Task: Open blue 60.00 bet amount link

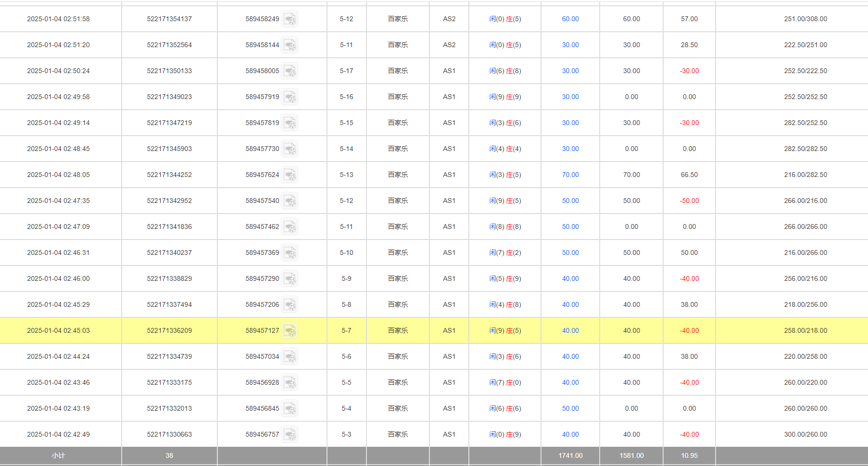Action: [570, 19]
